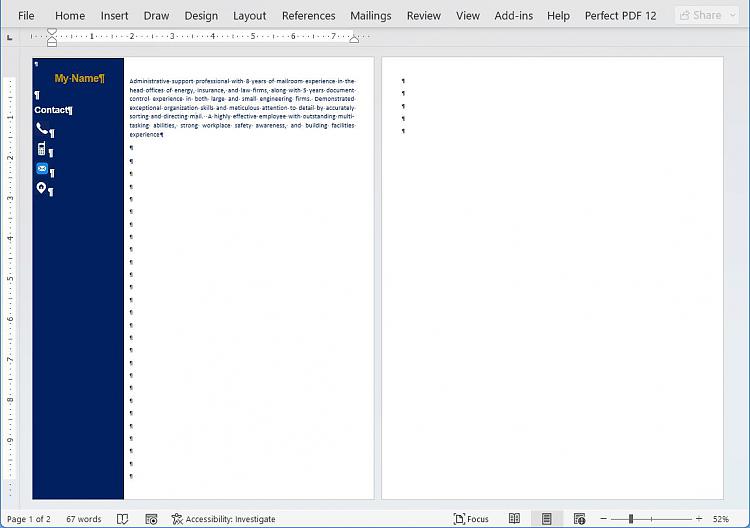Click the location pin icon in sidebar
The image size is (750, 528).
point(41,188)
